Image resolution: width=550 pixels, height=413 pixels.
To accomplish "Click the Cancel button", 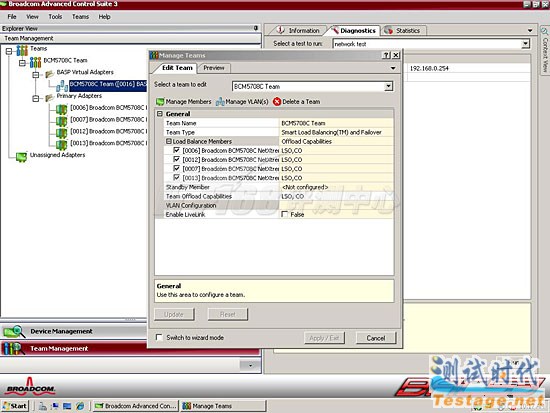I will point(376,338).
